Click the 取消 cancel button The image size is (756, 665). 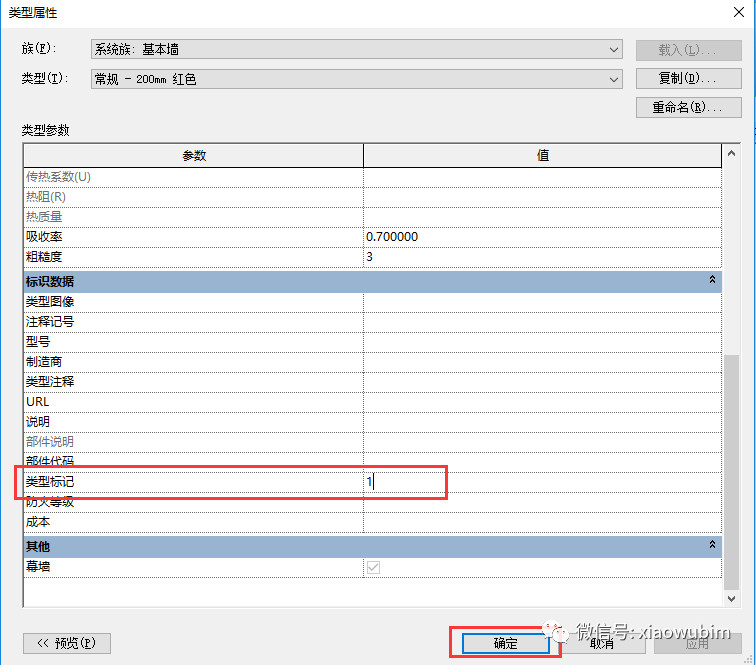click(602, 643)
